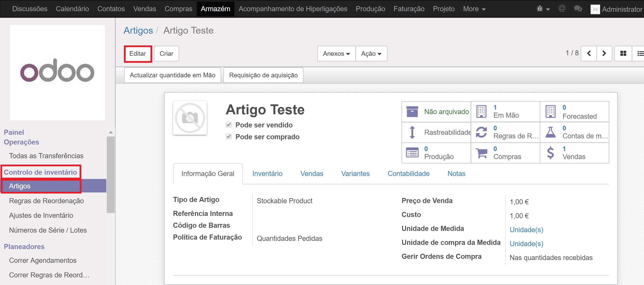Toggle Pode ser comprado checkbox
Viewport: 644px width, 285px height.
229,137
